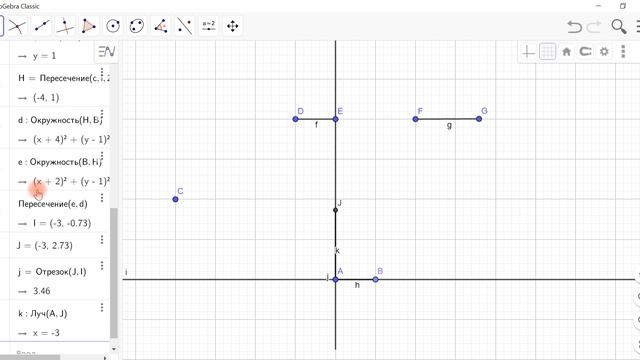Open options menu for segment j row

point(102,266)
